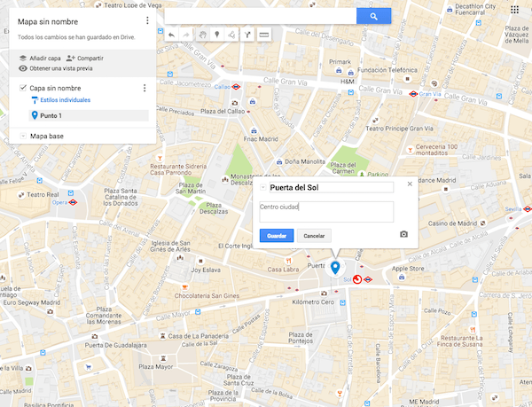Click the Gran Vía metro station icon

(x=413, y=94)
